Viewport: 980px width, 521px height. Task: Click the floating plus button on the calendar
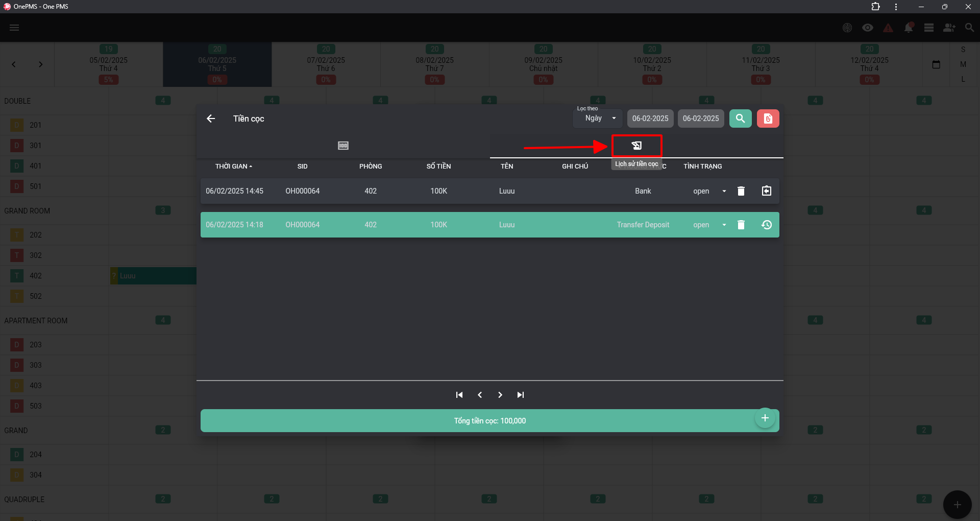pyautogui.click(x=957, y=505)
